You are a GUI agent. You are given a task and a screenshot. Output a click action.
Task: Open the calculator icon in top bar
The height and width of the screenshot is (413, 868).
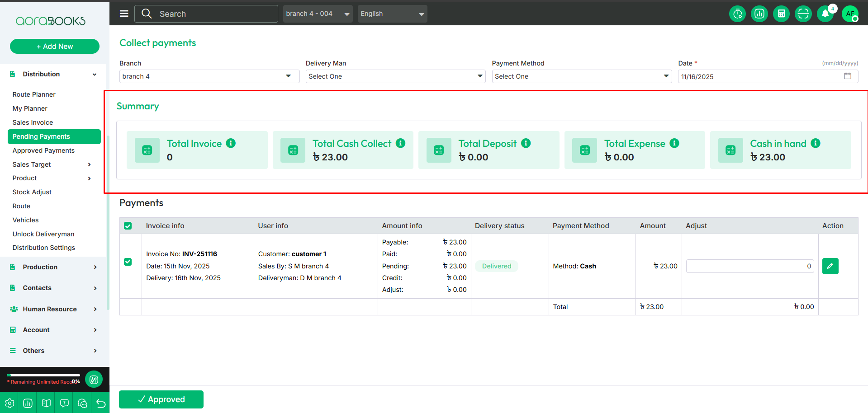[x=781, y=14]
